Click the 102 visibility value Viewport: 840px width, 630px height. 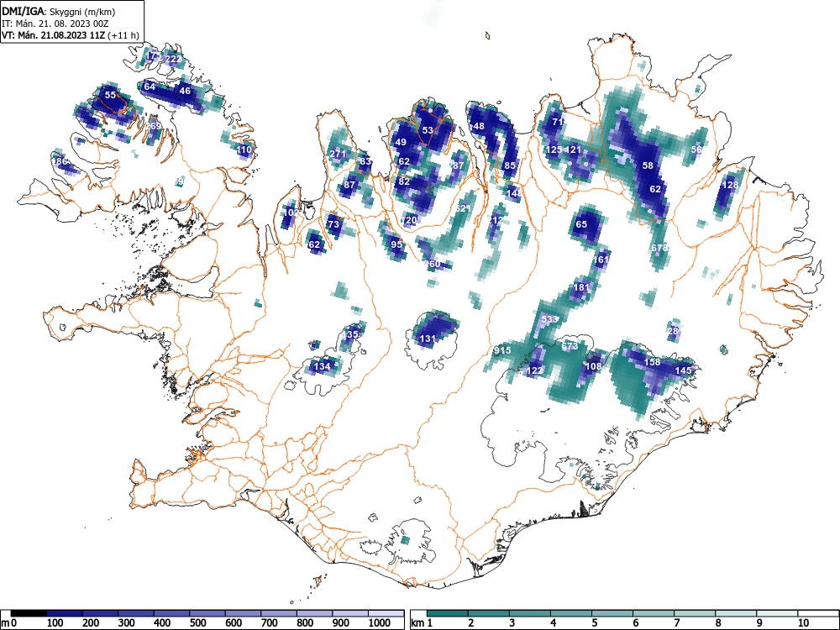tap(291, 213)
